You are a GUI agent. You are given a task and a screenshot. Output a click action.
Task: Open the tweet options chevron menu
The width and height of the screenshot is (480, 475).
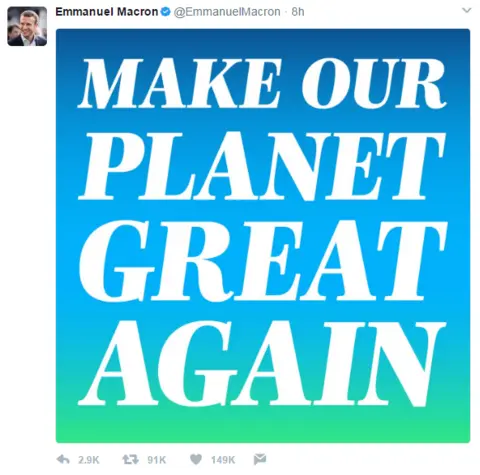466,10
